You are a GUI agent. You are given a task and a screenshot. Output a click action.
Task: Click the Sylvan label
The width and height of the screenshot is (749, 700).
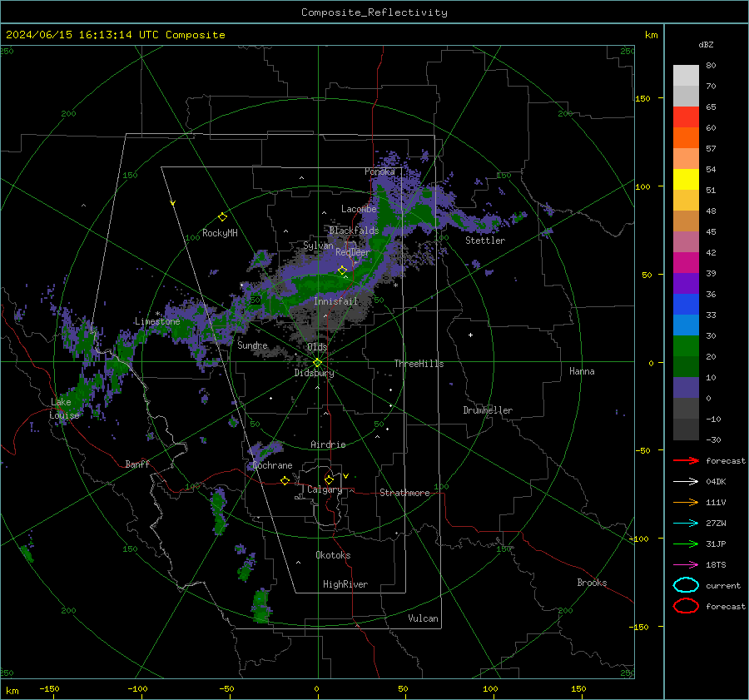(x=318, y=246)
